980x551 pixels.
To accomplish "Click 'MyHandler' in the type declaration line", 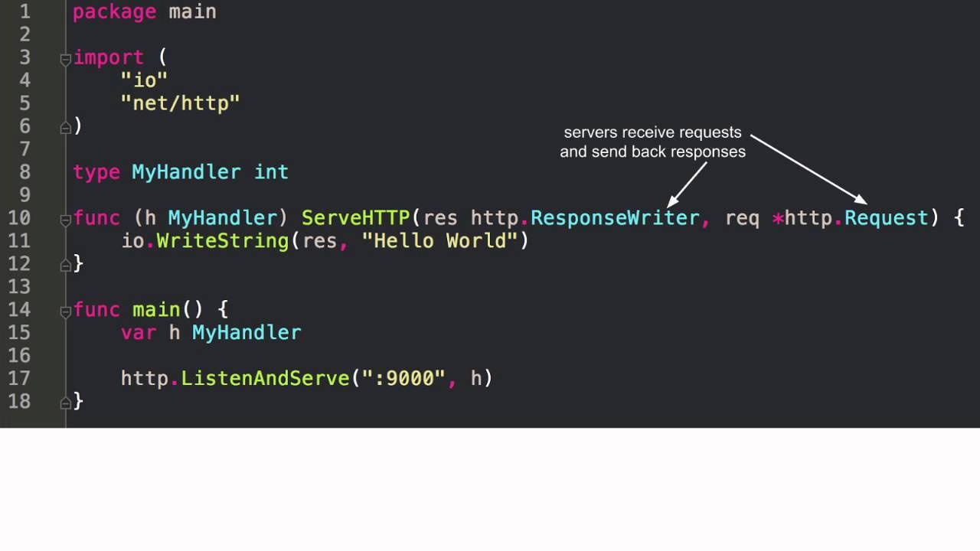I will point(186,172).
